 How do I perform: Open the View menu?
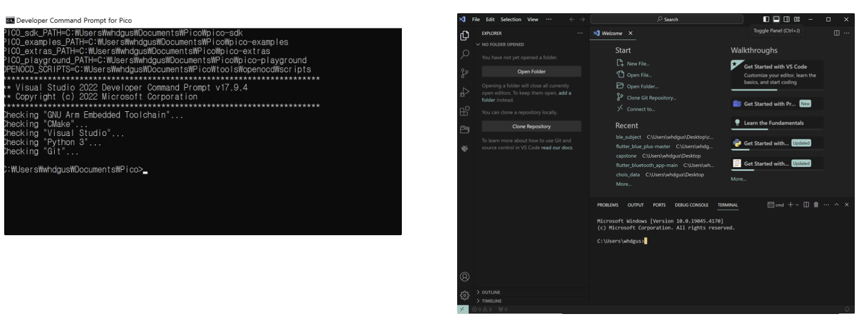point(533,19)
